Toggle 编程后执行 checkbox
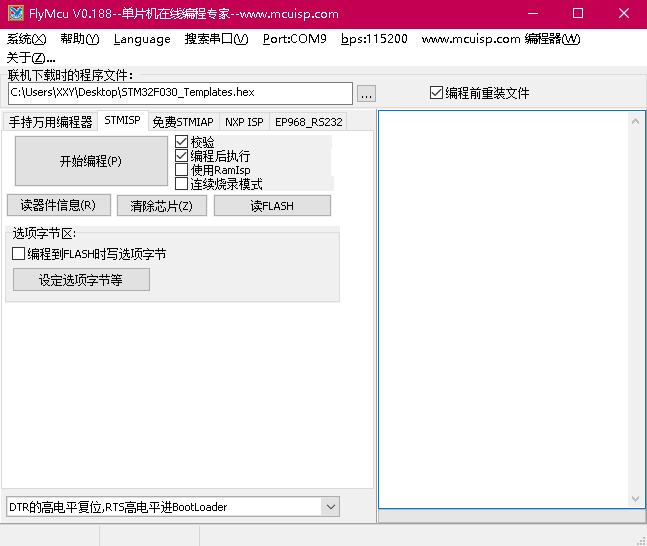Screen dimensions: 647x546 pyautogui.click(x=213, y=156)
